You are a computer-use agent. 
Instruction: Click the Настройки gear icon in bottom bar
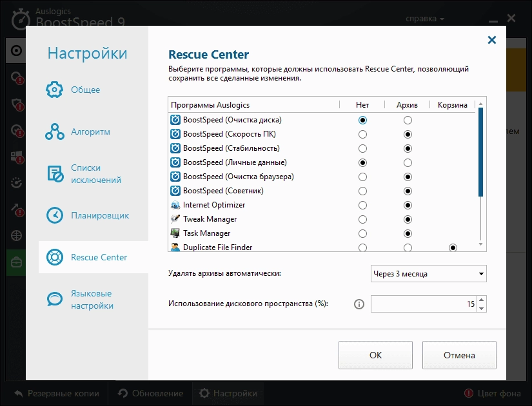coord(204,394)
